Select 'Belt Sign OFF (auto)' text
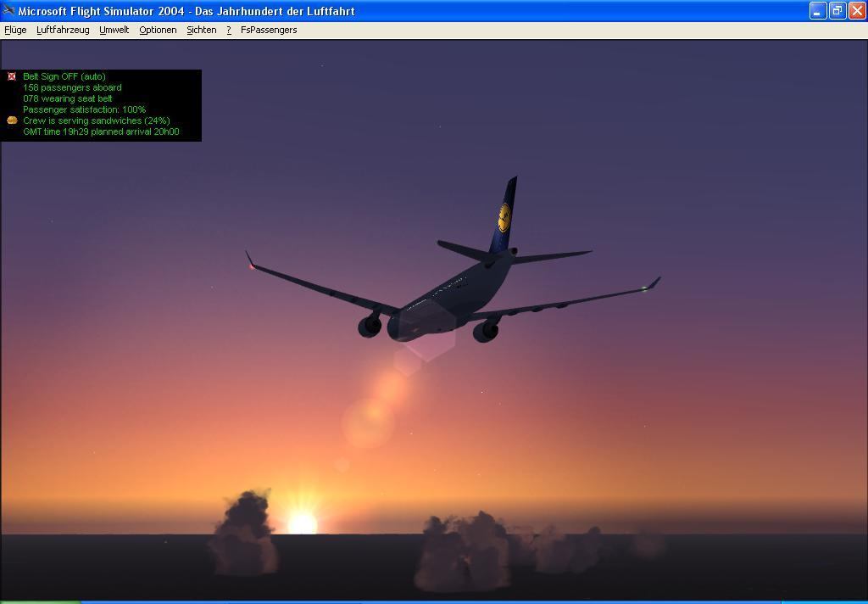The height and width of the screenshot is (604, 868). 64,76
